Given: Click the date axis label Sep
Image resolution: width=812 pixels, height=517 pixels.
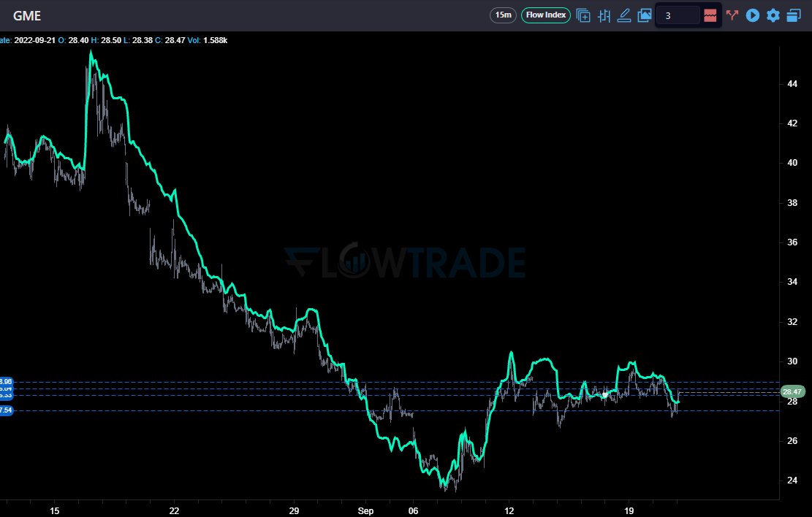Looking at the screenshot, I should pyautogui.click(x=365, y=510).
